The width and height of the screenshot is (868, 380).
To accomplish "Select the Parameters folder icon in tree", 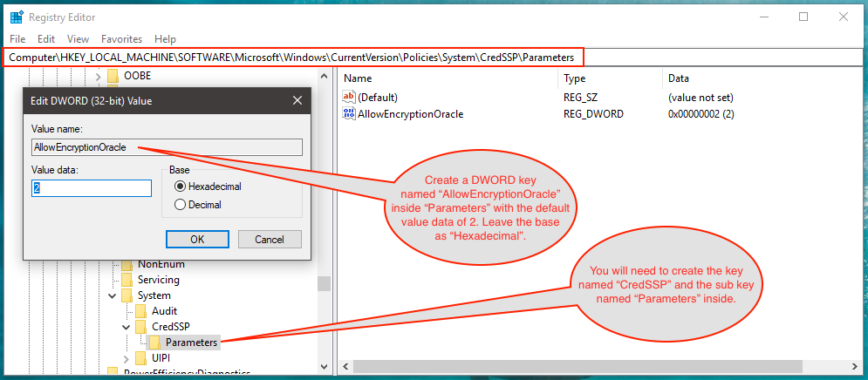I will pos(154,343).
